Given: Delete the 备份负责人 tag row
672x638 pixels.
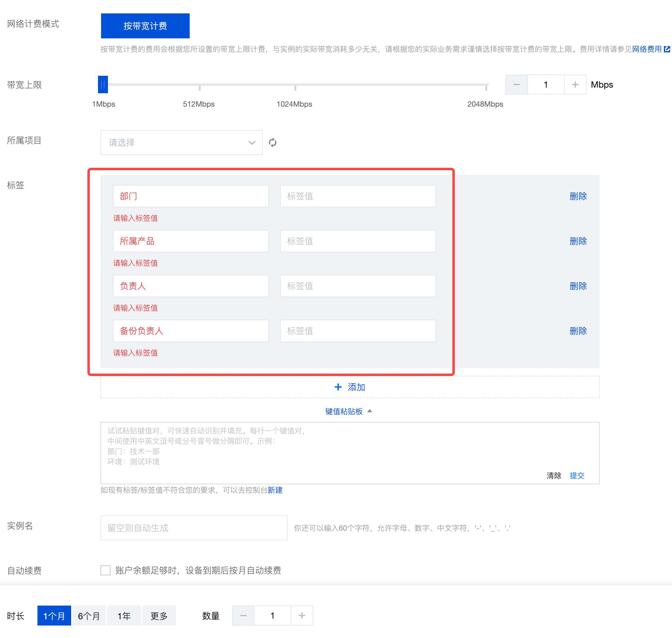Looking at the screenshot, I should click(x=578, y=331).
